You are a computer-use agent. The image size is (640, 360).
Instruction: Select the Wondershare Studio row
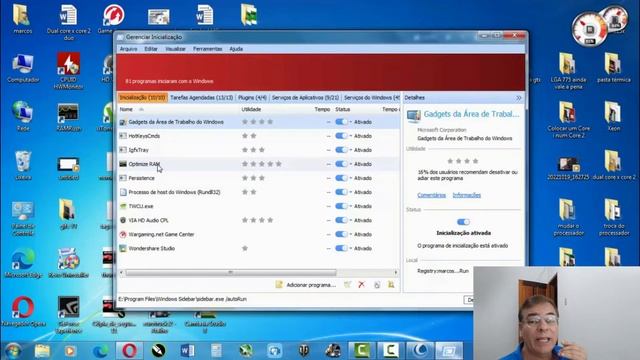(x=259, y=248)
